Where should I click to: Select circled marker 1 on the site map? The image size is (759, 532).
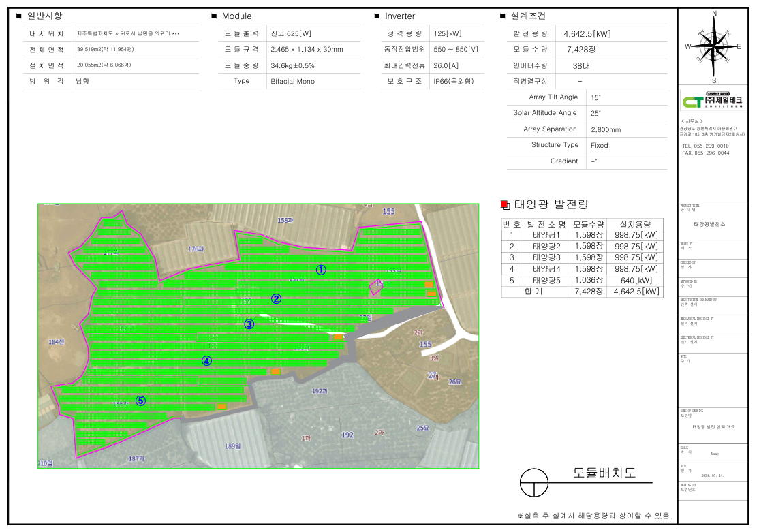pos(321,270)
